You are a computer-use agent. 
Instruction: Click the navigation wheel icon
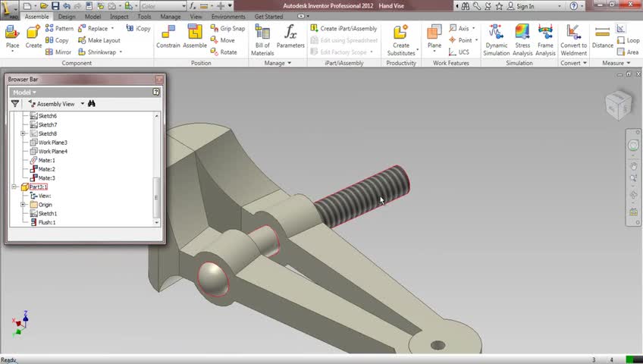[634, 145]
